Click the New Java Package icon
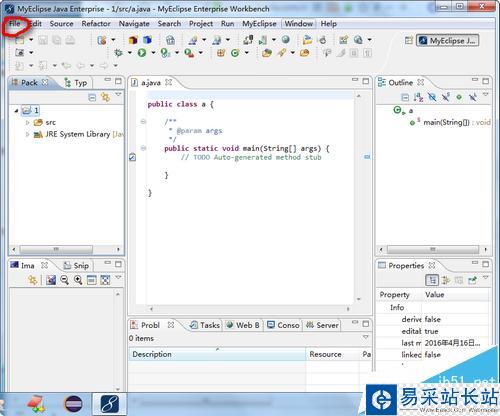The width and height of the screenshot is (500, 416). [x=221, y=53]
